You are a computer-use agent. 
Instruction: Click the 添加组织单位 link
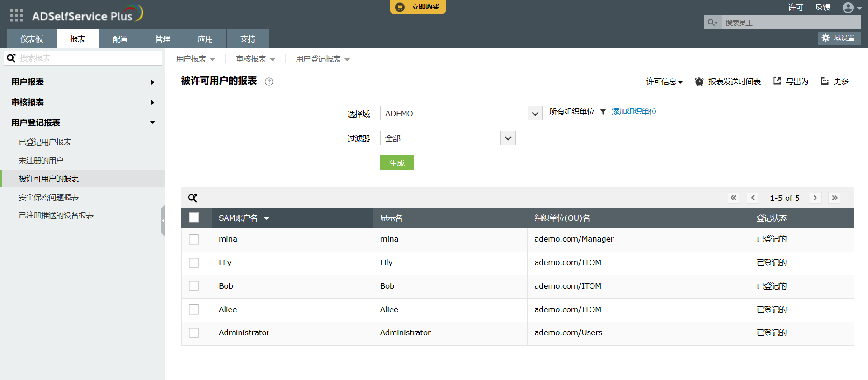coord(634,112)
